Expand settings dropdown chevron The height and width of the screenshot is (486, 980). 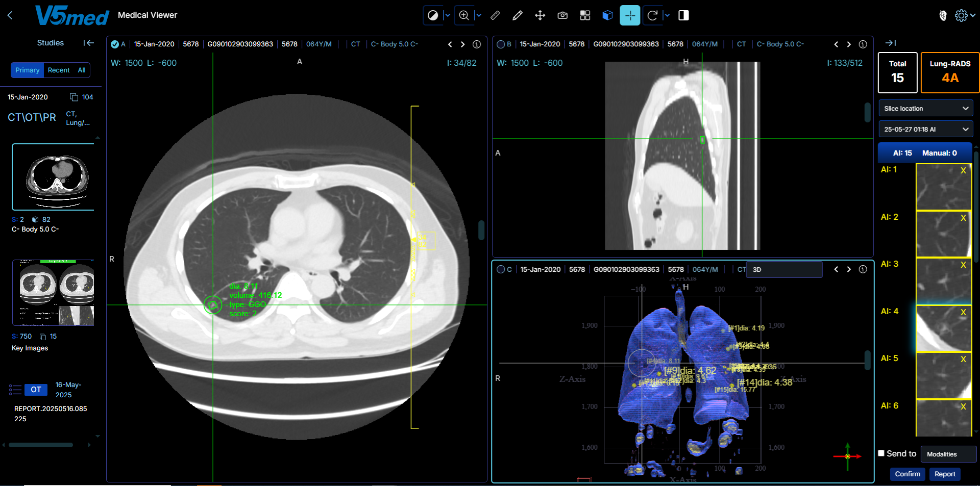973,15
